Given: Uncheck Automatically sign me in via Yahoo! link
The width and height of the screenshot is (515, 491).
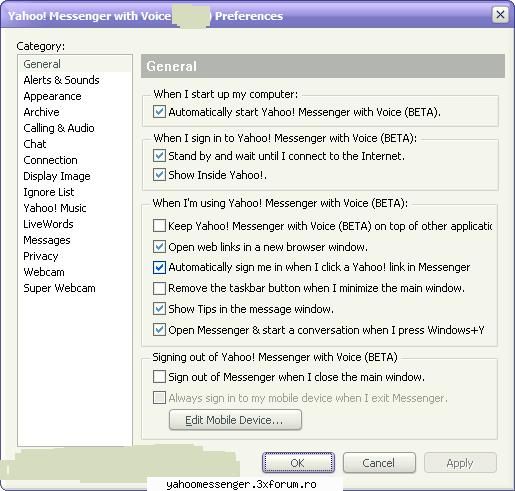Looking at the screenshot, I should tap(159, 267).
